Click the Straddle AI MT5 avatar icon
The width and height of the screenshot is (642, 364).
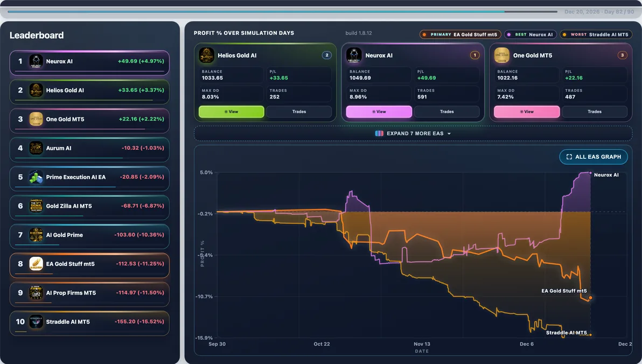tap(36, 322)
